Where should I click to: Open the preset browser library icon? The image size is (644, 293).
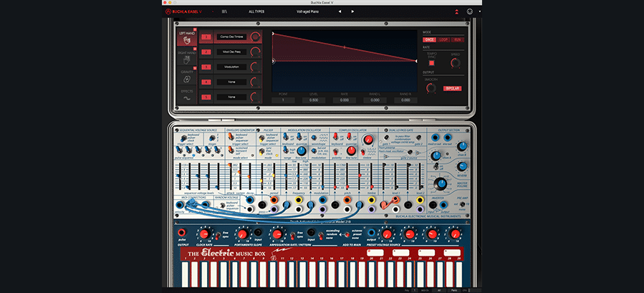tap(224, 11)
